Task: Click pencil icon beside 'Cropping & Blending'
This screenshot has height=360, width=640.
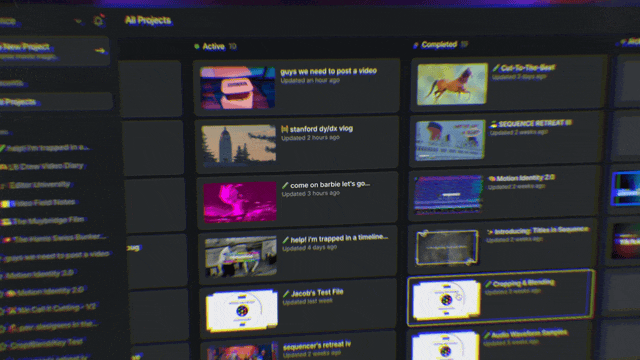Action: coord(488,284)
